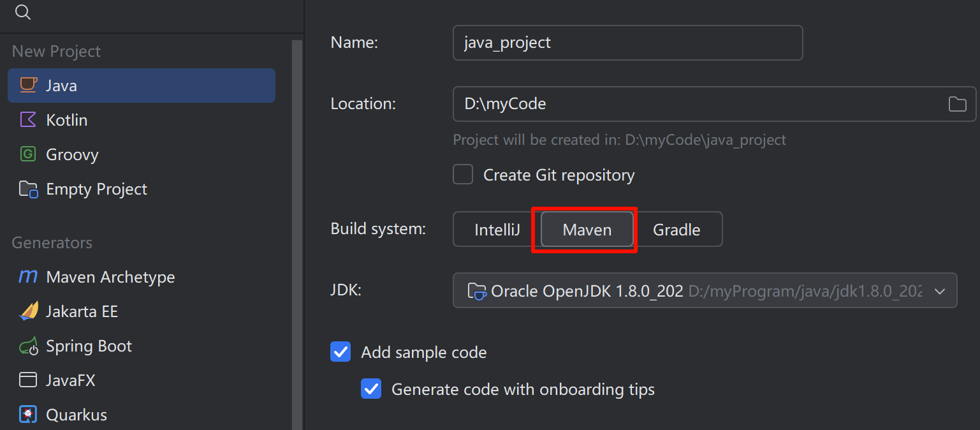Screen dimensions: 980x430
Task: Select Quarkus generator
Action: [x=142, y=415]
